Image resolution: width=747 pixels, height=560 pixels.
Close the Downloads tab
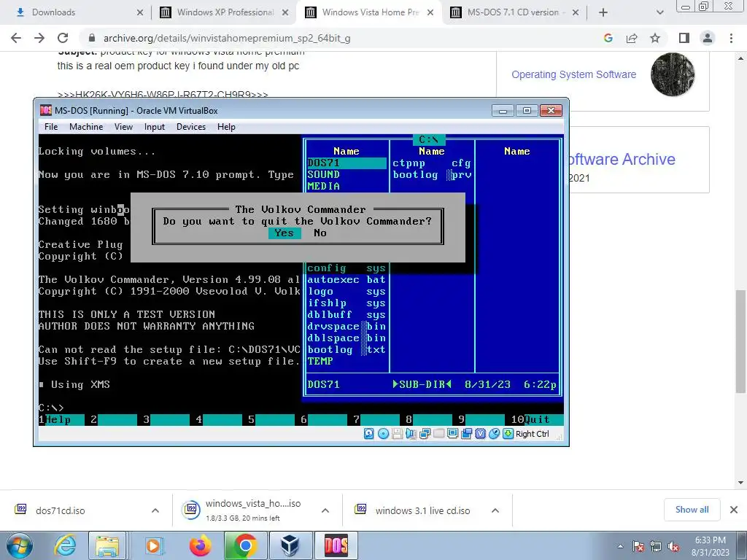pos(140,12)
